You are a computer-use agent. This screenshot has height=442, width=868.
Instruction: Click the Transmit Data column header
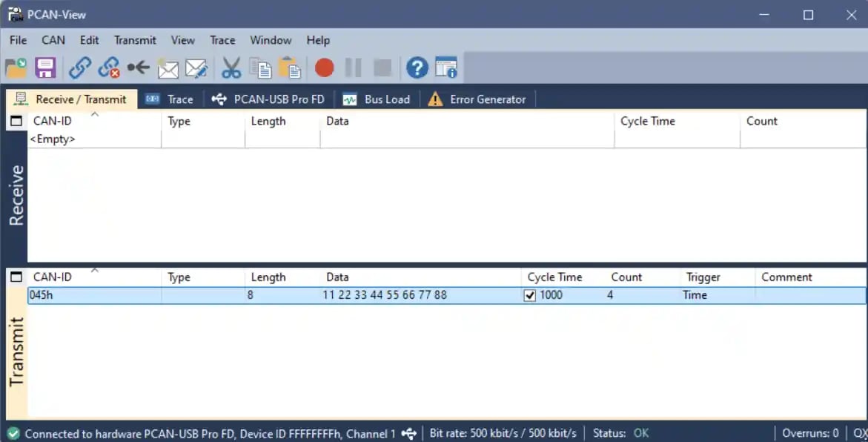[x=421, y=277]
